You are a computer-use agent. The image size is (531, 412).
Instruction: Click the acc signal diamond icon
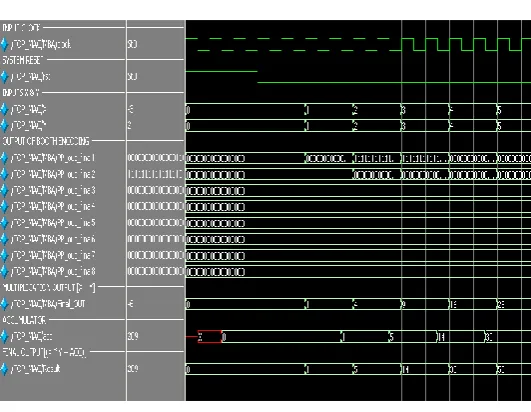[4, 336]
